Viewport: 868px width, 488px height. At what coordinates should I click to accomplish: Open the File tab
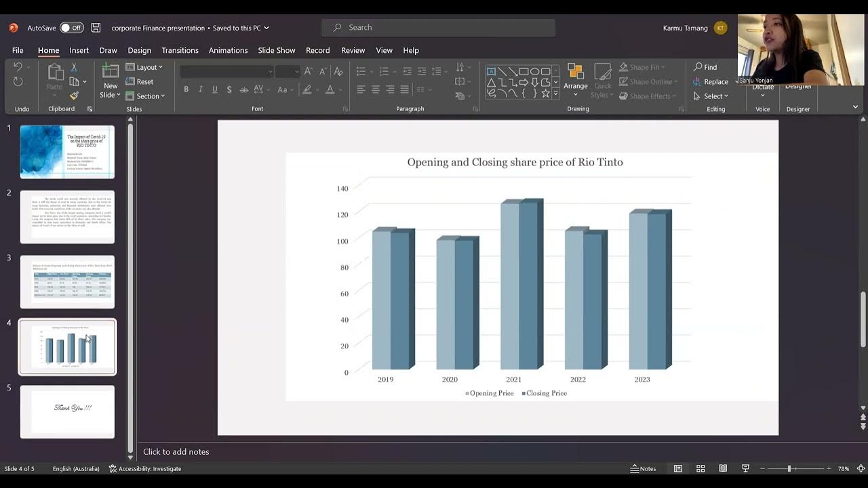click(18, 50)
